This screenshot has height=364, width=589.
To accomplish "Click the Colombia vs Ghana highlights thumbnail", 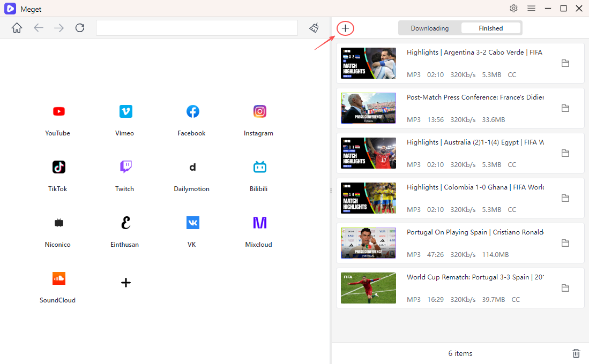I will tap(368, 198).
